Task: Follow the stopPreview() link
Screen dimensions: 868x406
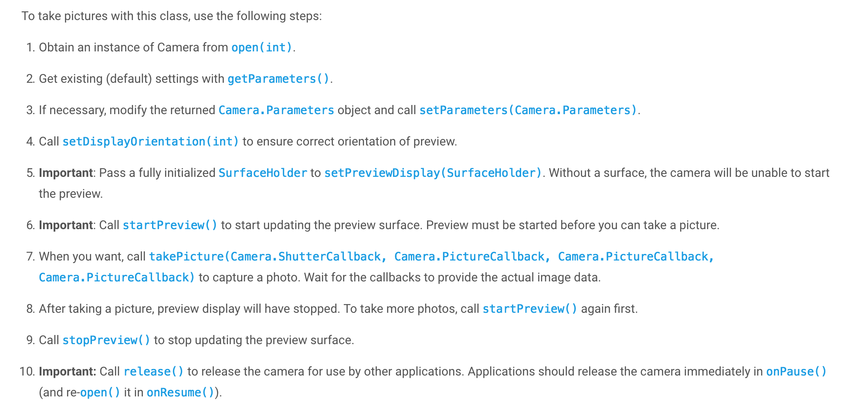Action: pyautogui.click(x=106, y=340)
